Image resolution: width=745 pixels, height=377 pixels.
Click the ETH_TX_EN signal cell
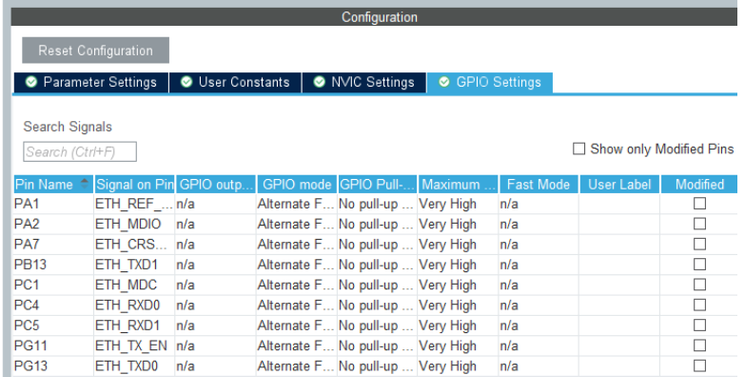pyautogui.click(x=134, y=346)
